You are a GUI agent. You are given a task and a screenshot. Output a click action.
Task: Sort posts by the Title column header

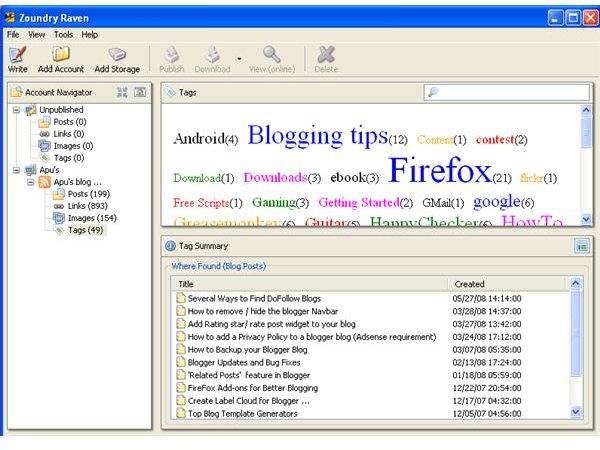(x=310, y=284)
